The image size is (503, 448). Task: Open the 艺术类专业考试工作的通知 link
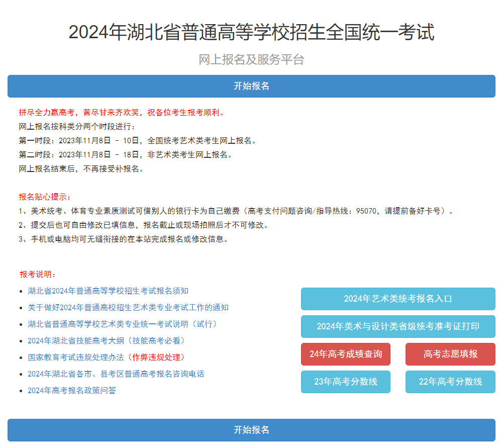tap(128, 307)
